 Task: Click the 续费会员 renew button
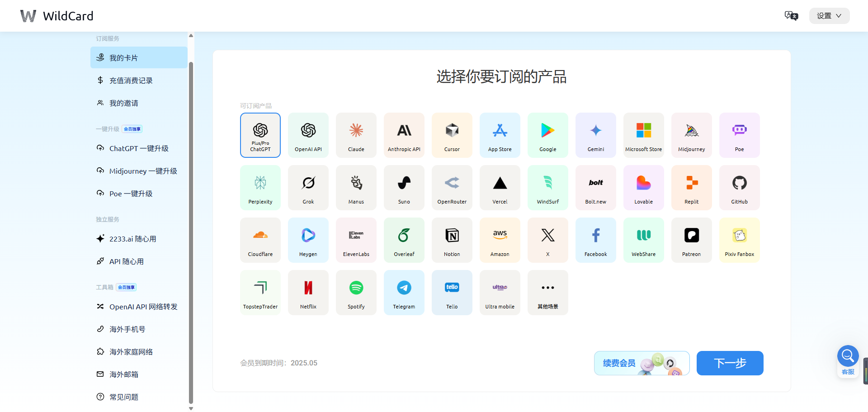[x=642, y=363]
